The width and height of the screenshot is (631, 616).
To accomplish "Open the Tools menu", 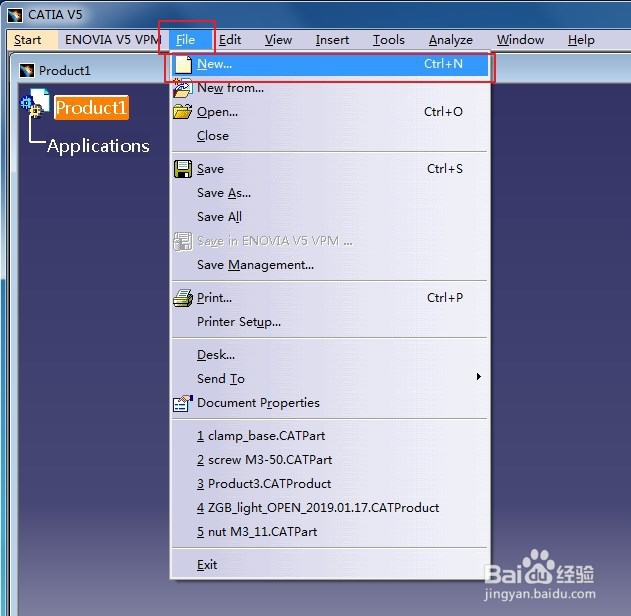I will pos(388,40).
